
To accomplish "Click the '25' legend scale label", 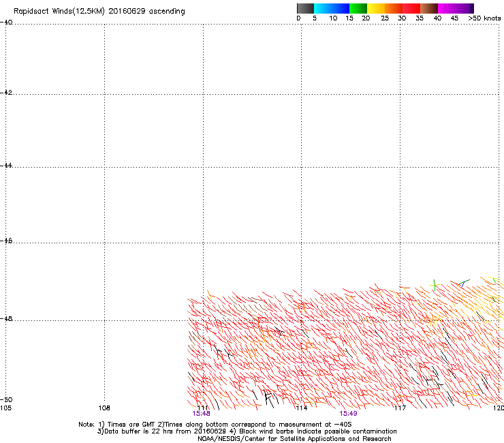I will point(385,18).
